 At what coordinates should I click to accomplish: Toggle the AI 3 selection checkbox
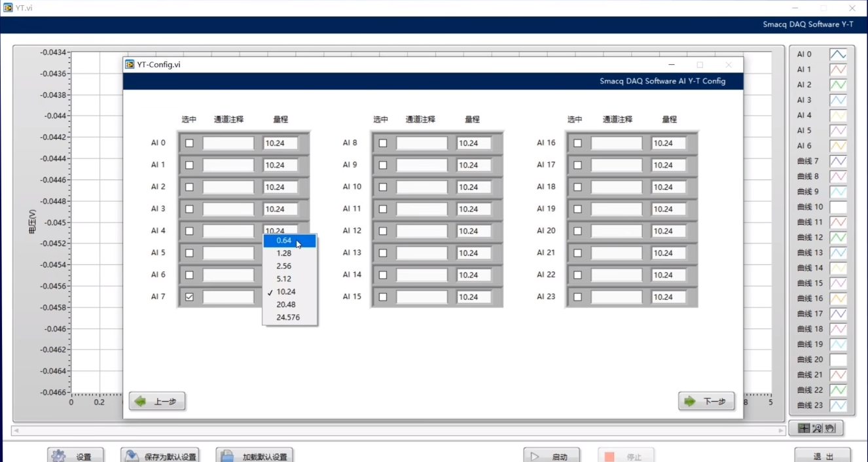(x=189, y=209)
